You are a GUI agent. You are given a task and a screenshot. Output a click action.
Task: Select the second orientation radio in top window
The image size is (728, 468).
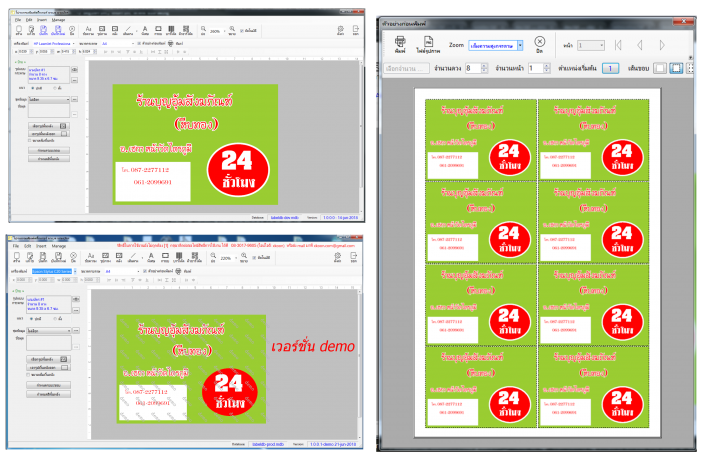(x=55, y=88)
